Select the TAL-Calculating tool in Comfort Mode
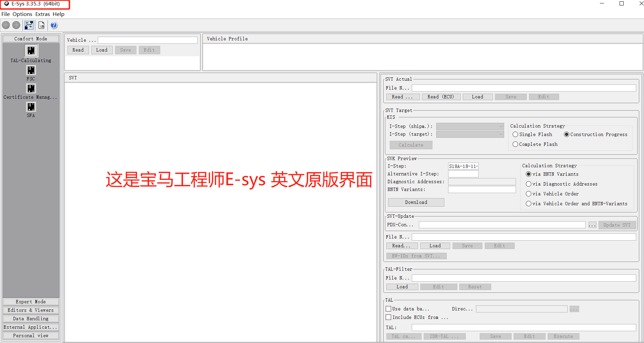Viewport: 644px width, 343px height. [31, 51]
